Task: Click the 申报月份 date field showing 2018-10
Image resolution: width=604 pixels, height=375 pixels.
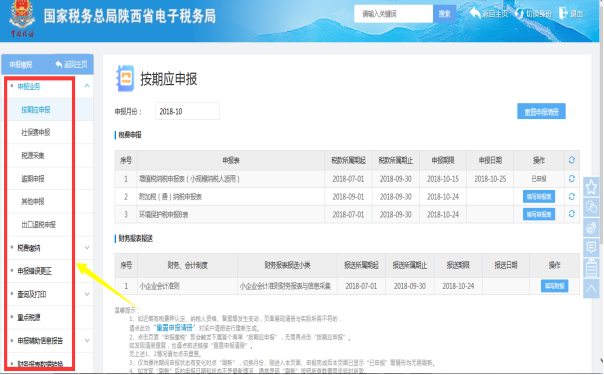Action: (x=187, y=111)
